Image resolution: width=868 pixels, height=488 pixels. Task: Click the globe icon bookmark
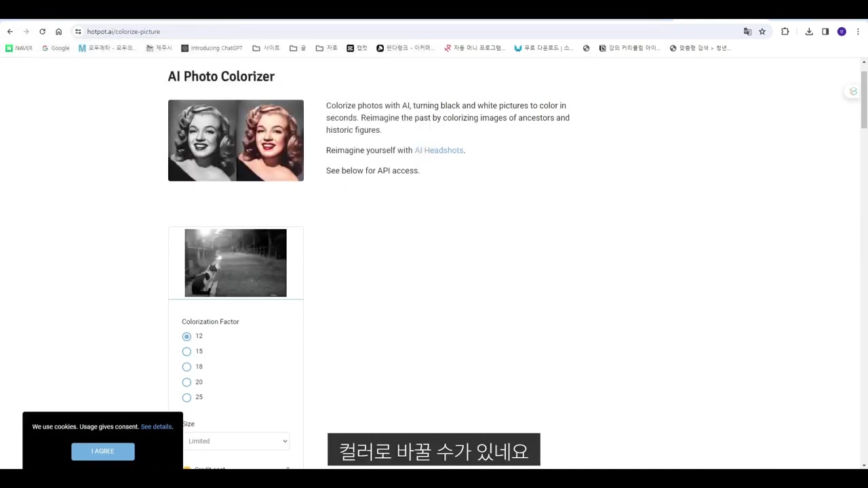tap(586, 48)
